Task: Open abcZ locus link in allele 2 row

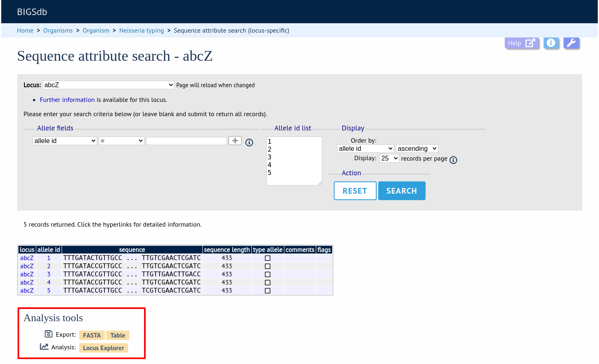Action: 27,266
